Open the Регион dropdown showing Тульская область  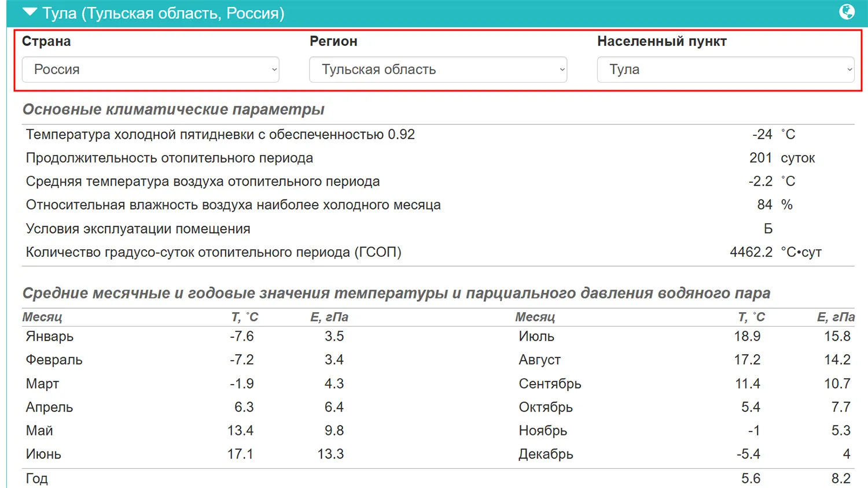[x=437, y=69]
